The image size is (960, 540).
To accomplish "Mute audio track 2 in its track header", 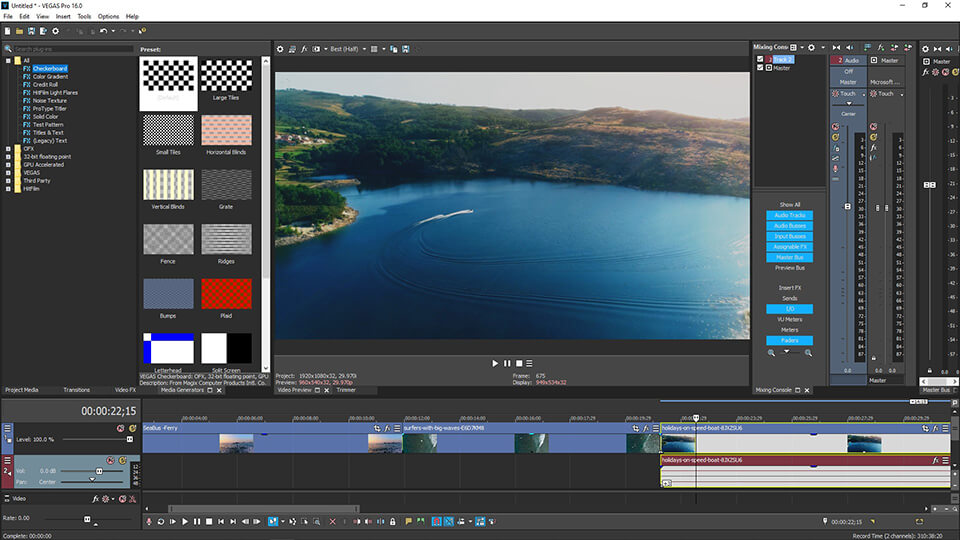I will click(110, 460).
